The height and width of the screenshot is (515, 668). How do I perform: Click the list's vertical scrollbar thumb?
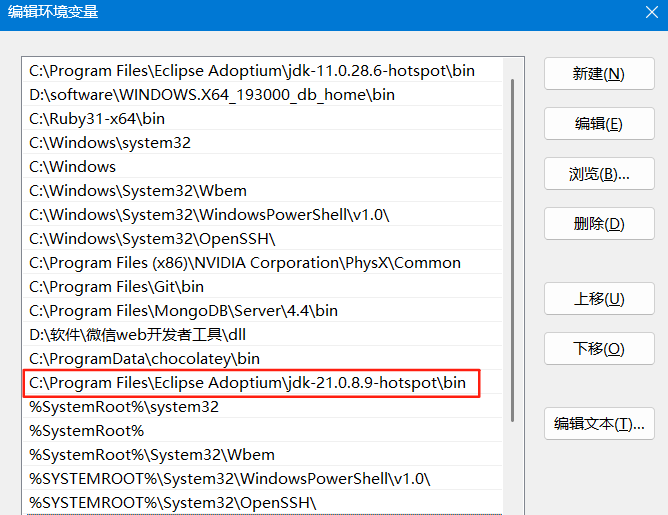(512, 250)
